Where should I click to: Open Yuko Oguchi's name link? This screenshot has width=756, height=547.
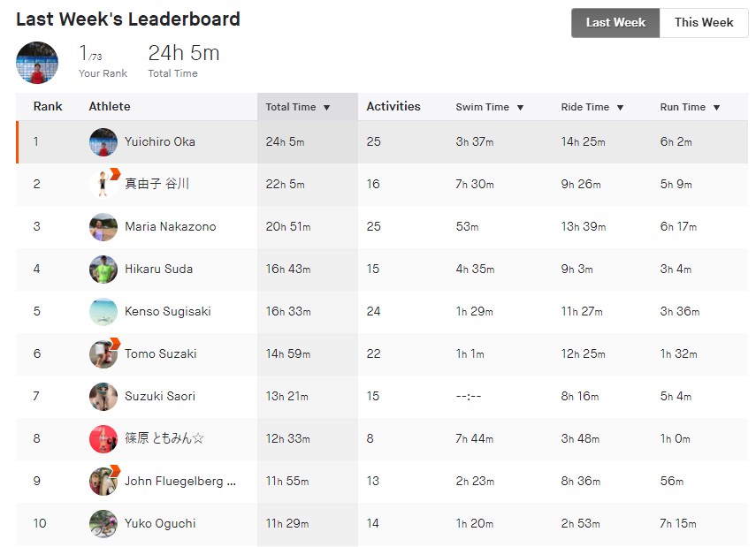[160, 523]
